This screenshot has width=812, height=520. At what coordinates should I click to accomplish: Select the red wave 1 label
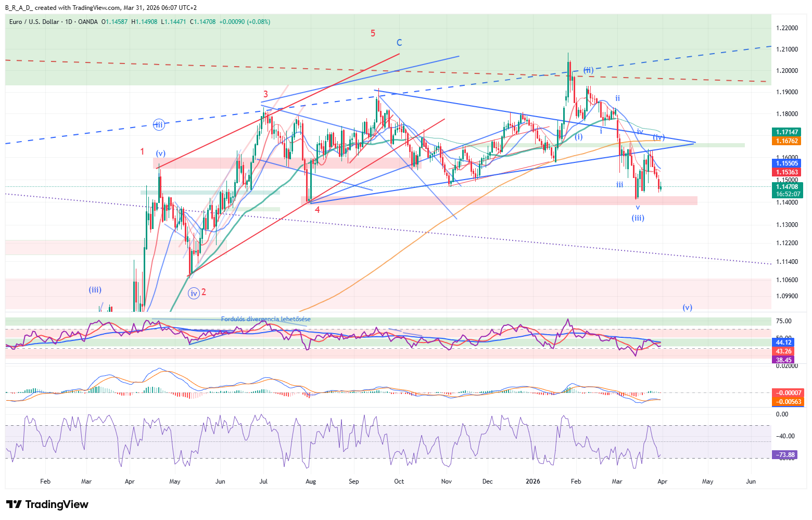(142, 151)
